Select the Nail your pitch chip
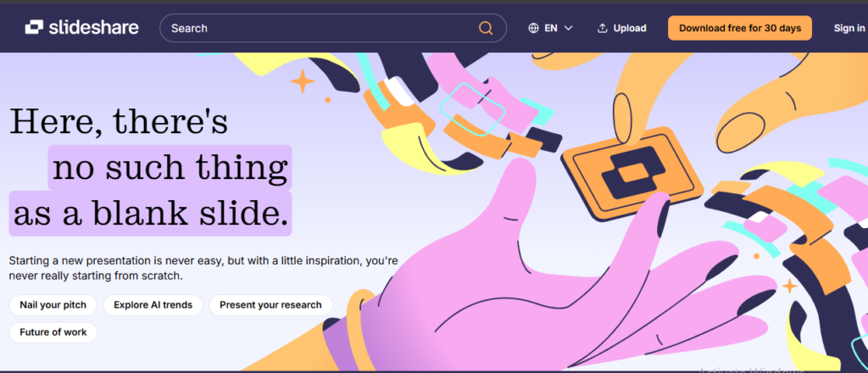This screenshot has width=868, height=373. pos(53,305)
